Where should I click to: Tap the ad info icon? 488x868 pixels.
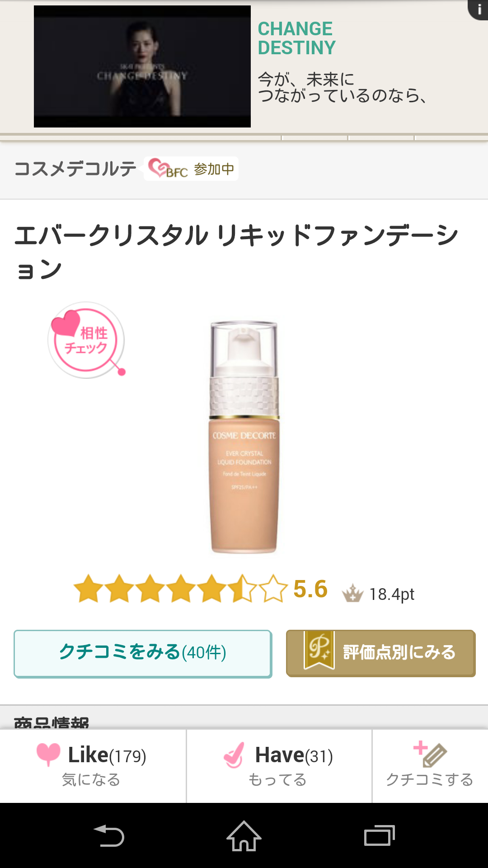click(478, 9)
